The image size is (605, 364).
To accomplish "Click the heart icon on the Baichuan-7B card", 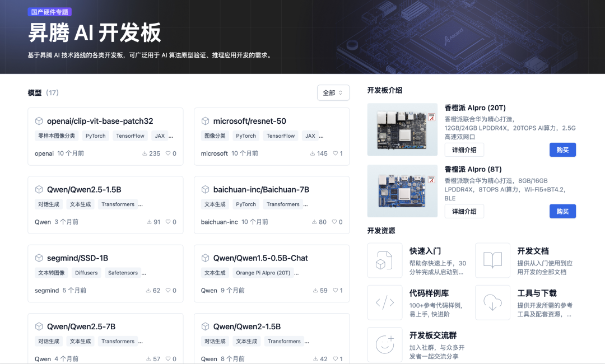I will [334, 222].
